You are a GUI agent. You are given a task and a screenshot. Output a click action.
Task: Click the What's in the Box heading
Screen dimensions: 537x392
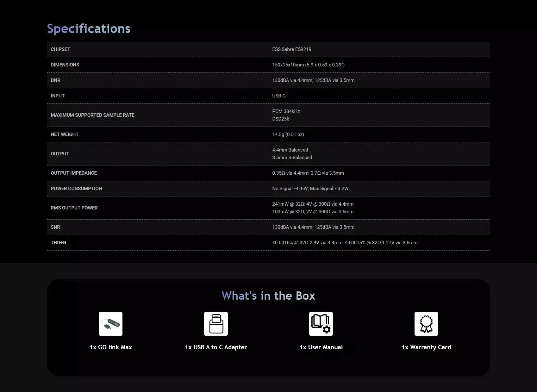click(268, 296)
